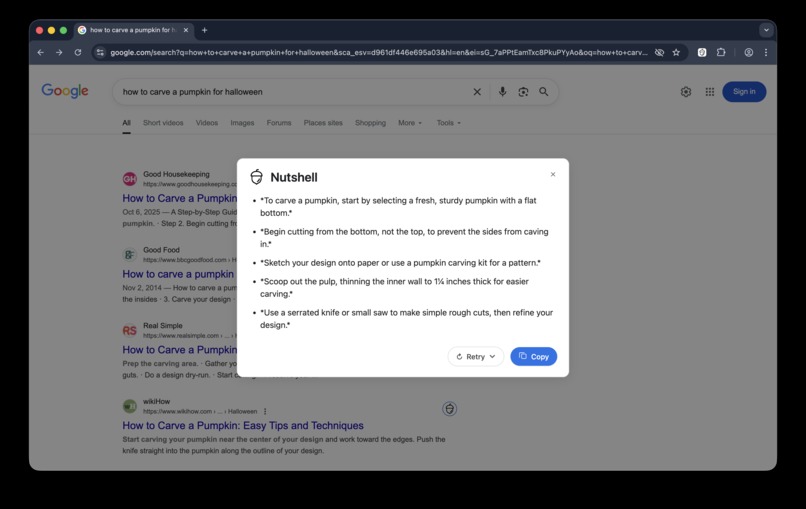Switch to Videos tab
The width and height of the screenshot is (806, 509).
tap(207, 123)
